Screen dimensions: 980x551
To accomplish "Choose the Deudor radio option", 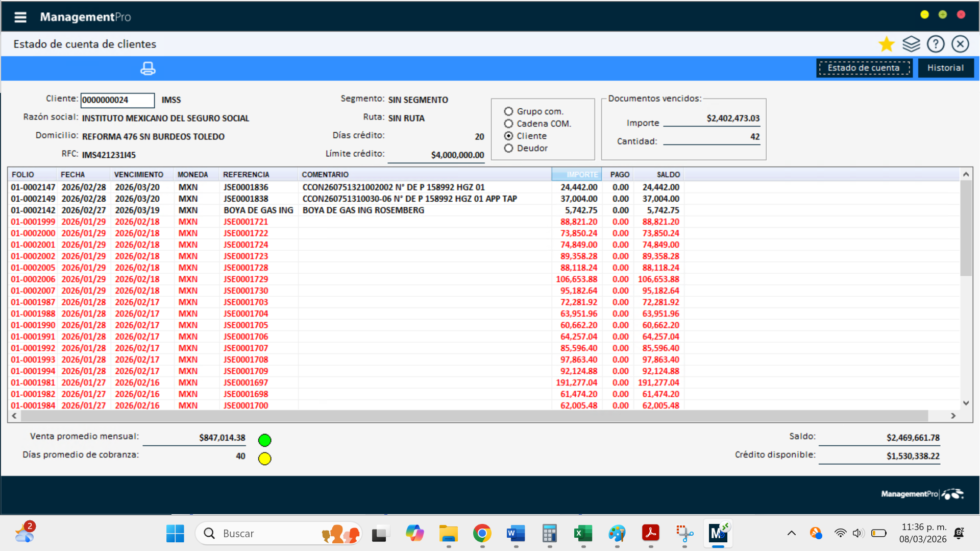I will pos(508,148).
